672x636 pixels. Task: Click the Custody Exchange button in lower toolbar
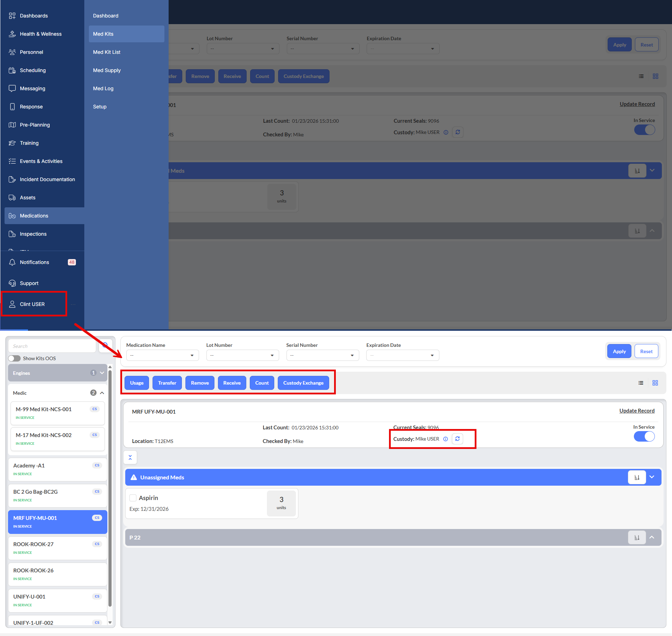[303, 383]
